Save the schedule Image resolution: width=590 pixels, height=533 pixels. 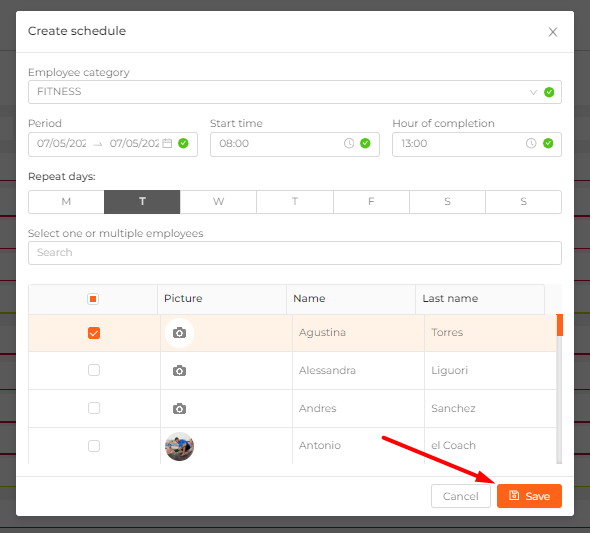[529, 496]
